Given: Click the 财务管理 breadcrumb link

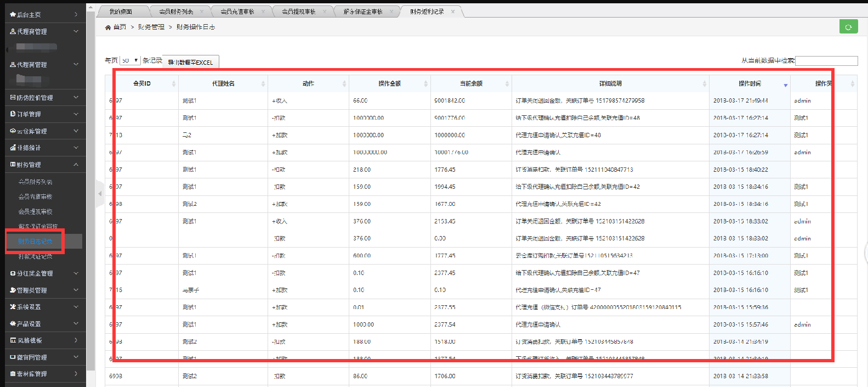Looking at the screenshot, I should (x=151, y=27).
